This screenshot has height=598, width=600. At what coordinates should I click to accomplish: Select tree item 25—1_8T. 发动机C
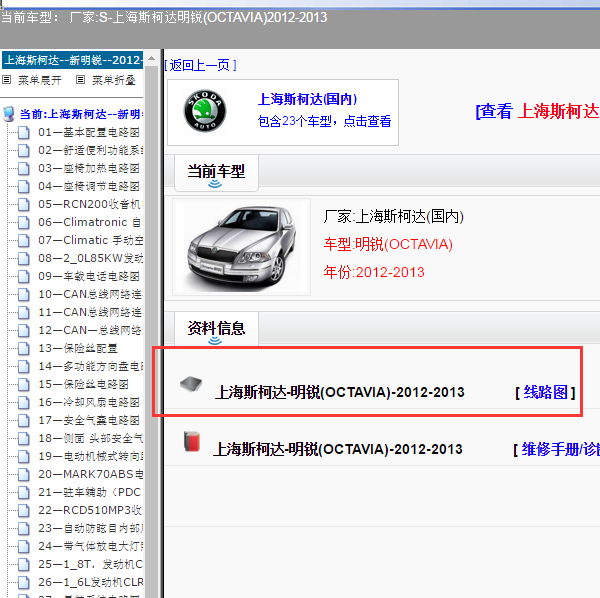tap(91, 564)
